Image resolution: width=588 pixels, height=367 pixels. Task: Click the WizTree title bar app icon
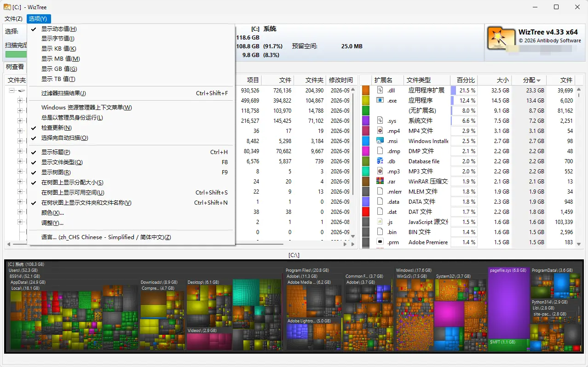tap(7, 7)
